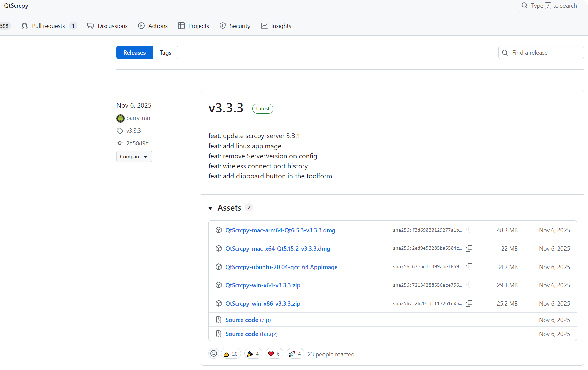Image resolution: width=588 pixels, height=370 pixels.
Task: Copy SHA256 hash for win-x86 zip
Action: [x=469, y=303]
